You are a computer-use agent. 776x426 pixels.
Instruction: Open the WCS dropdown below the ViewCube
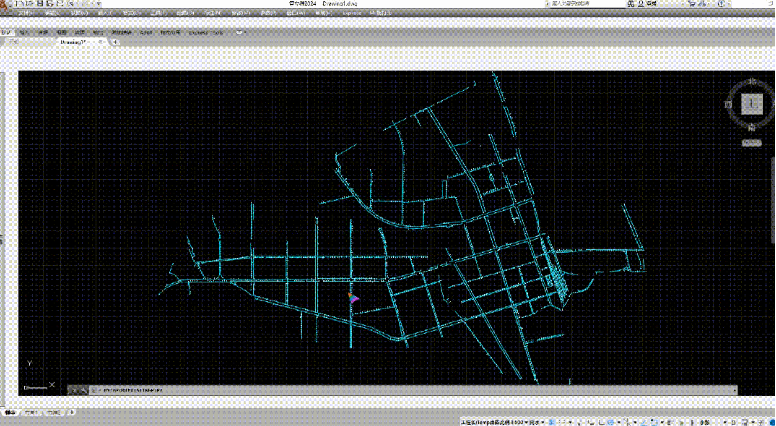pyautogui.click(x=750, y=143)
